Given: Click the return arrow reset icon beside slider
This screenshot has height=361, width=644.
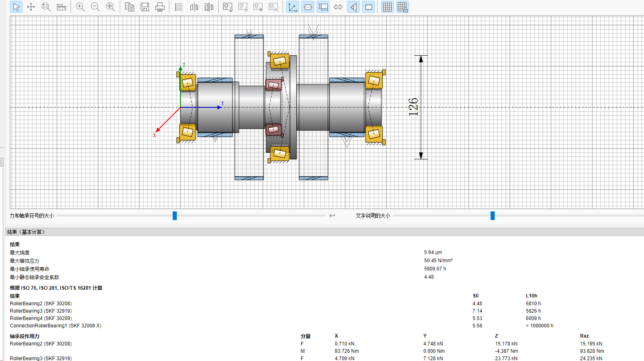Looking at the screenshot, I should click(x=332, y=216).
